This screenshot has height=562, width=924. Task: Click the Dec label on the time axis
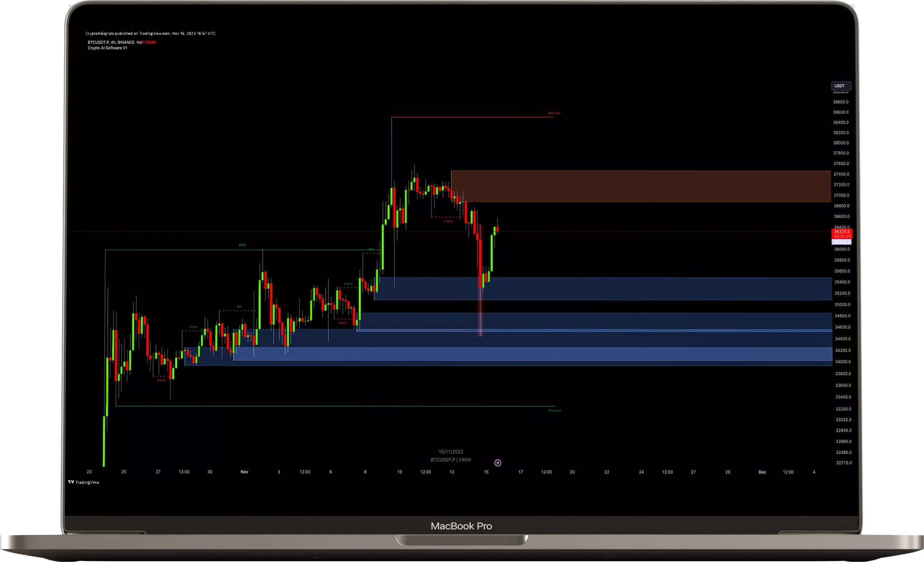762,472
